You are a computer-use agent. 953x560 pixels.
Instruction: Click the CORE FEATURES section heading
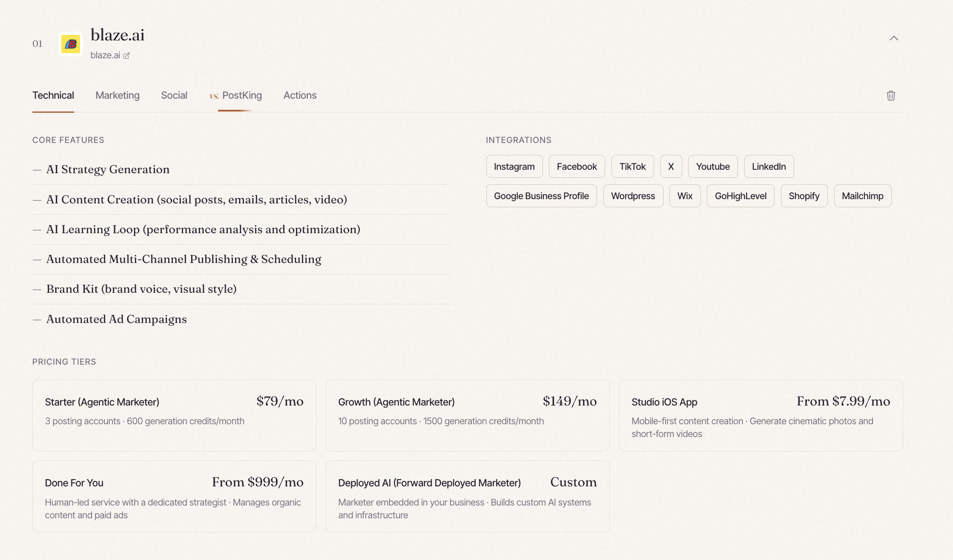pos(68,140)
